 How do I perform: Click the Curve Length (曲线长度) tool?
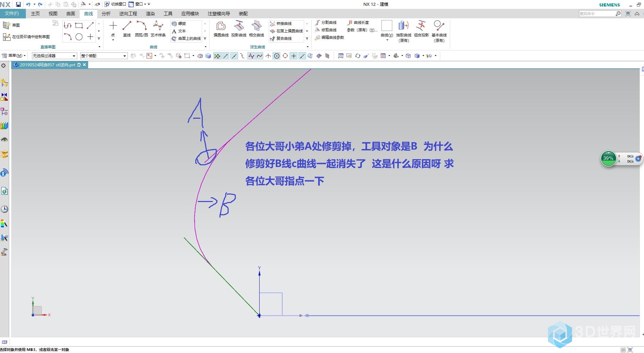click(x=358, y=22)
